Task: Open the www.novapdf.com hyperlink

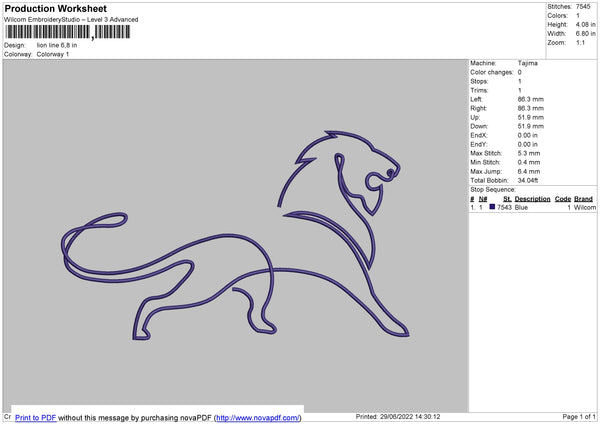Action: (x=258, y=417)
